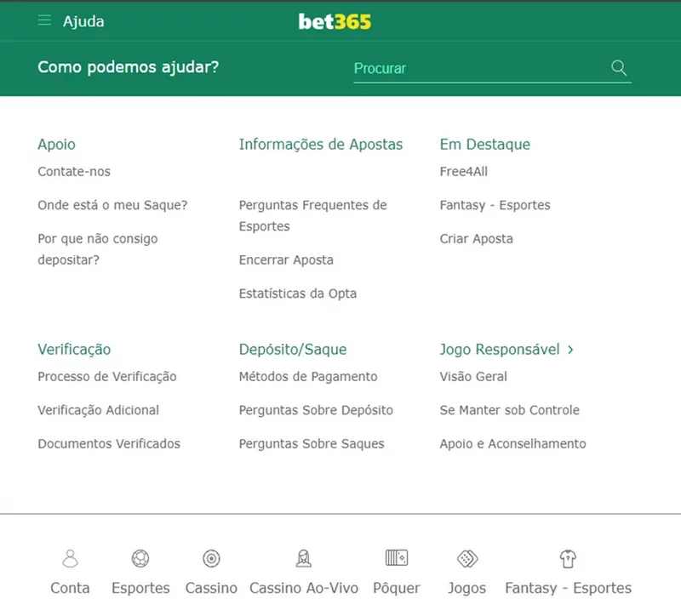
Task: Select Free4All under Em Destaque
Action: click(x=464, y=172)
